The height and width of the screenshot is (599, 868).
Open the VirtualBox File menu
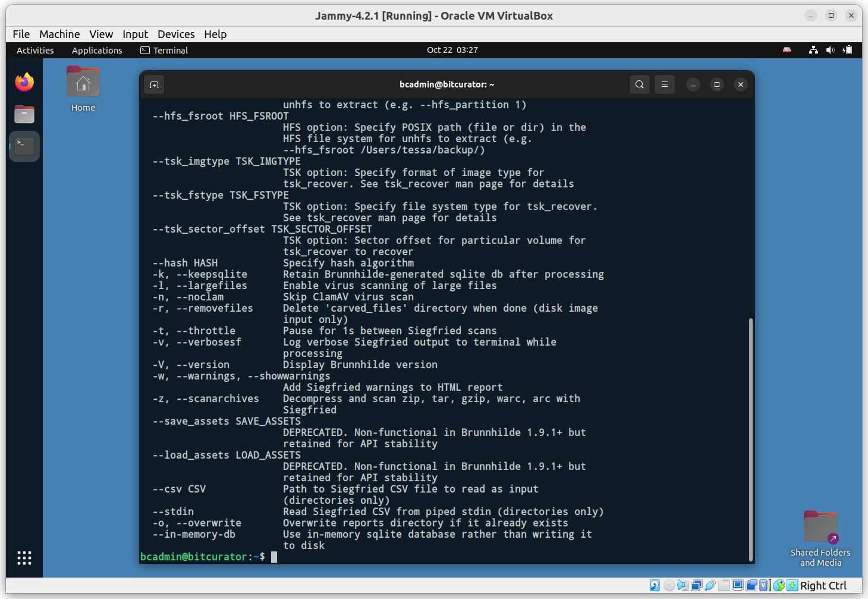point(21,34)
